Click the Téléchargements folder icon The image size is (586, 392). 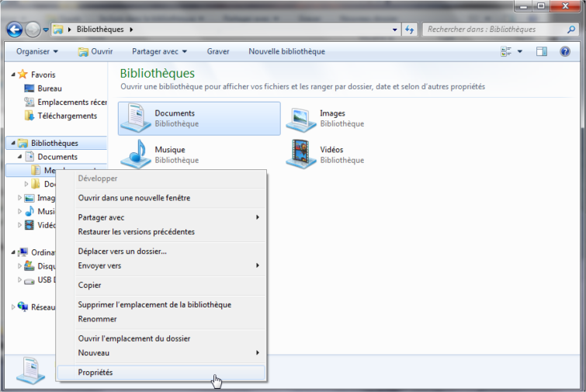(x=29, y=116)
